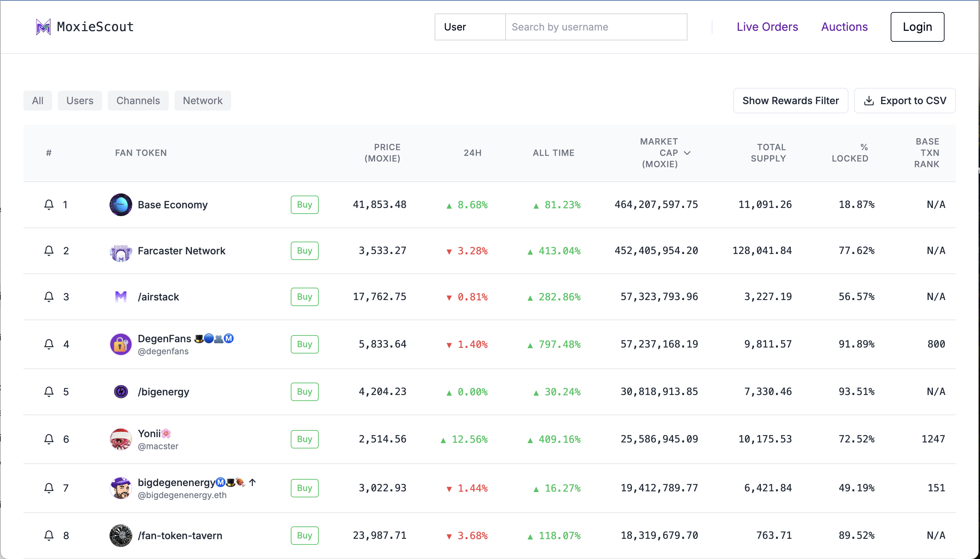Click all-time change 797.48%
Image resolution: width=980 pixels, height=559 pixels.
coord(554,344)
